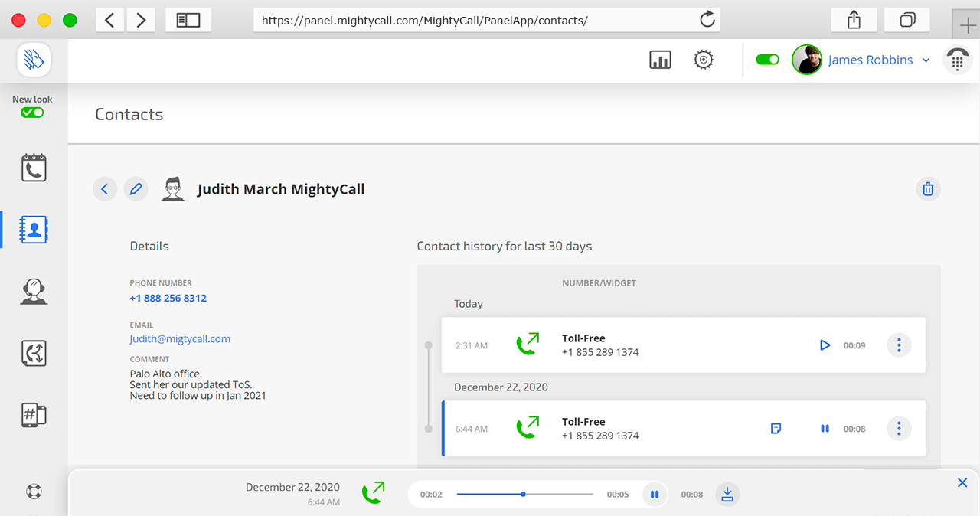Expand the James Robbins dropdown chevron
The width and height of the screenshot is (980, 516).
(926, 60)
